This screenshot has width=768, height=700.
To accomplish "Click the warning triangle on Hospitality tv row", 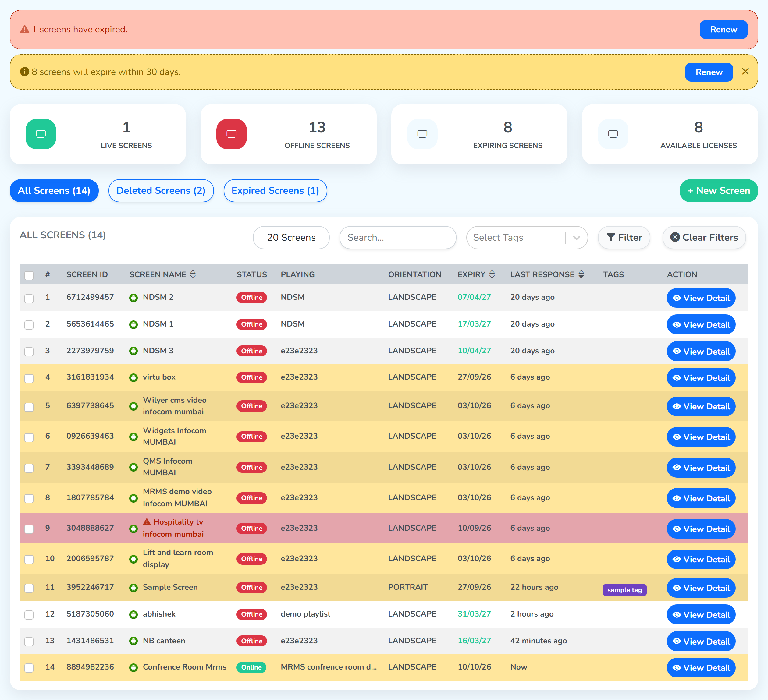I will 147,522.
